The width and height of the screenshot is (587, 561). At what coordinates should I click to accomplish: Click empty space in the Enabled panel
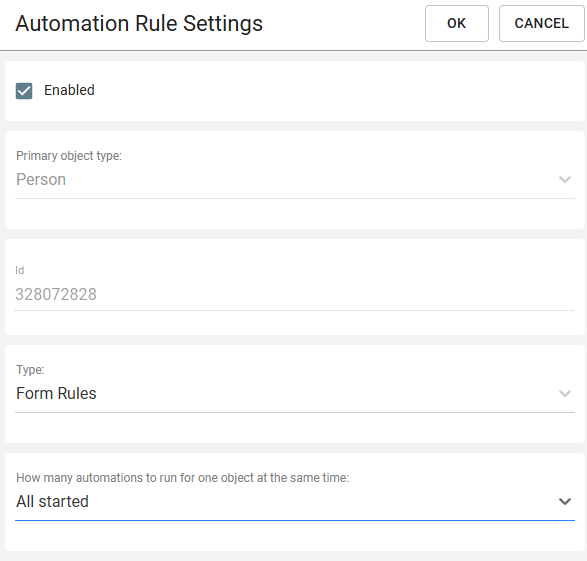coord(337,91)
